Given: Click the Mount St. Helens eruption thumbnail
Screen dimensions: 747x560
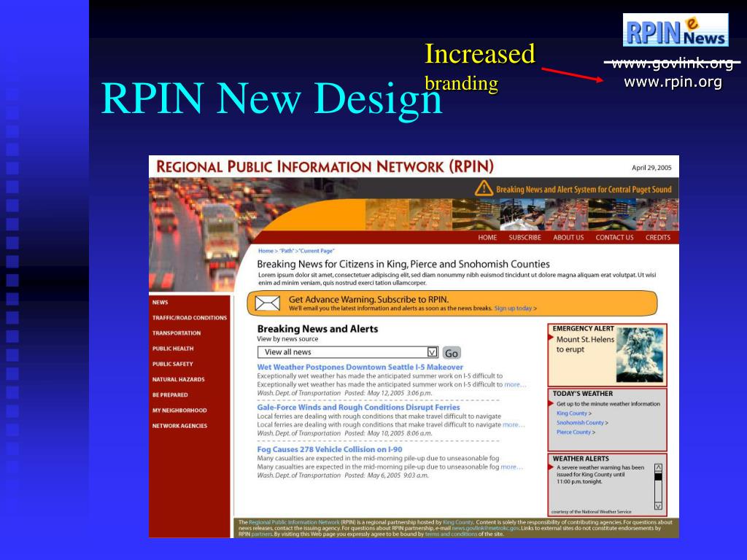Looking at the screenshot, I should pyautogui.click(x=639, y=355).
